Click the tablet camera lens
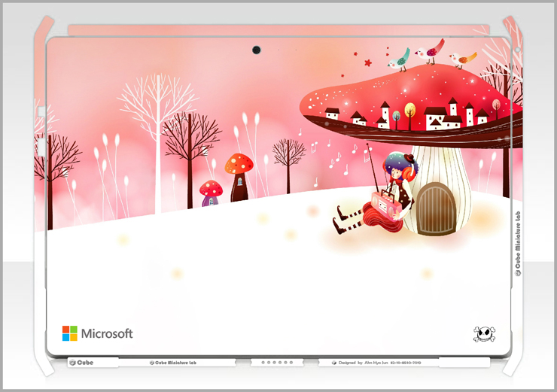Viewport: 557px width, 392px height. coord(257,50)
